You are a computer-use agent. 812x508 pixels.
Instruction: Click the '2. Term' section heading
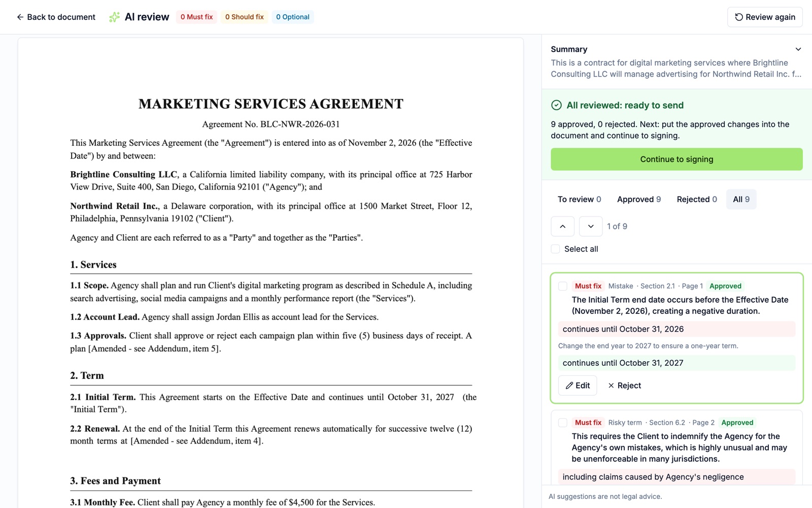(x=87, y=376)
